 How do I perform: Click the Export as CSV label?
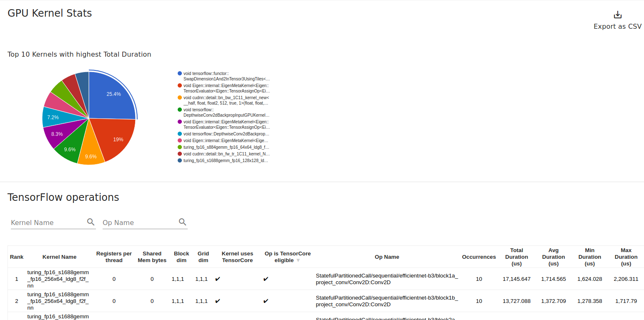(x=618, y=26)
